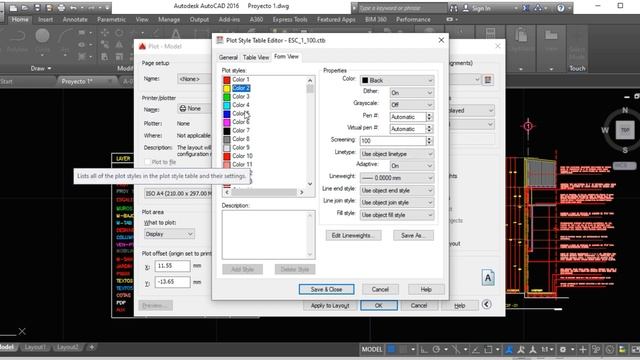
Task: Select the Circle tool in the Draw panel
Action: [x=42, y=36]
